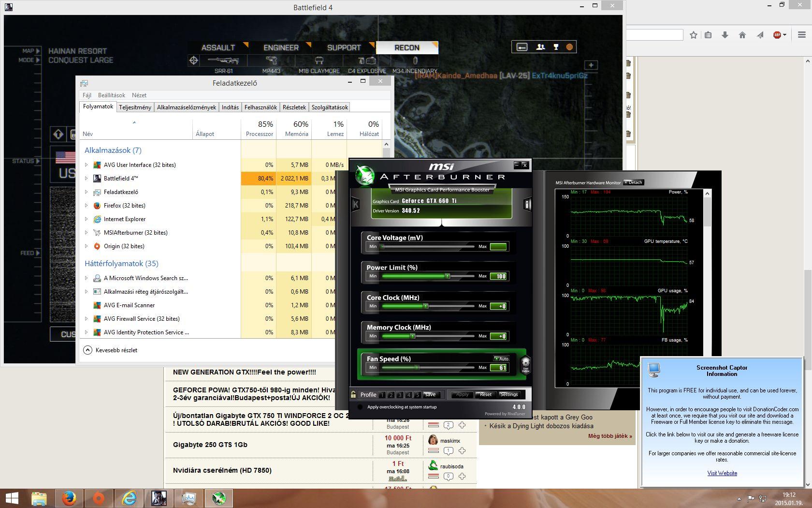The height and width of the screenshot is (508, 812).
Task: Open the Szolgáltatások tab
Action: (x=330, y=107)
